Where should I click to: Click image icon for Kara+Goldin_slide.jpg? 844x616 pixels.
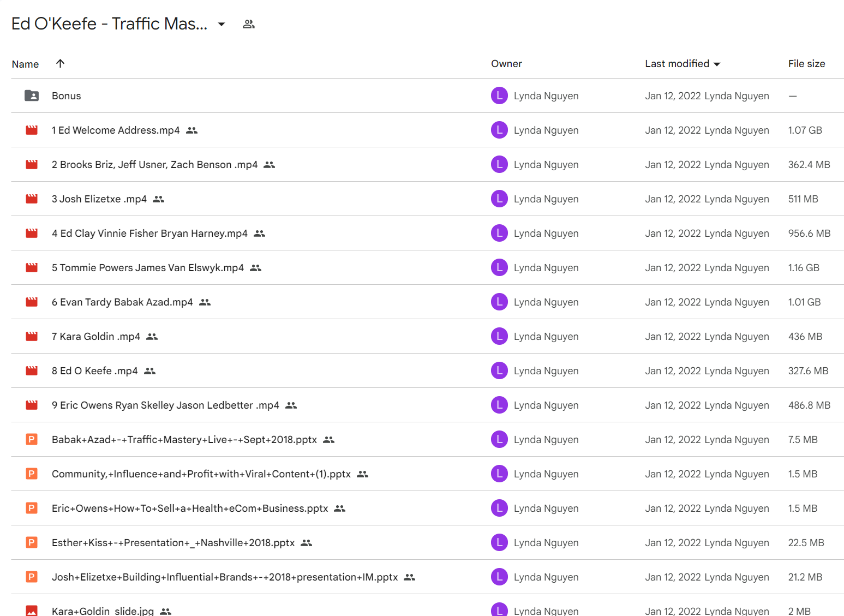(32, 611)
